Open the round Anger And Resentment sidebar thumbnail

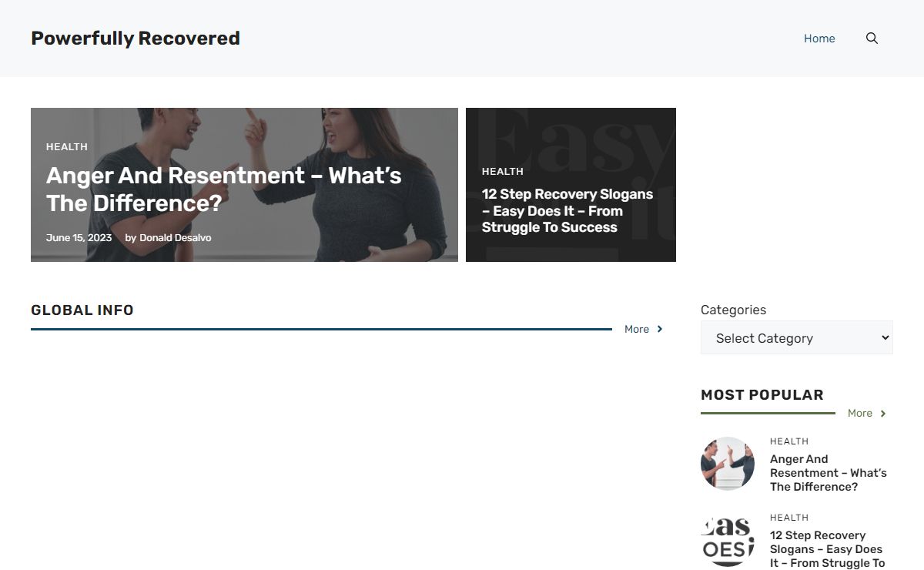tap(728, 464)
